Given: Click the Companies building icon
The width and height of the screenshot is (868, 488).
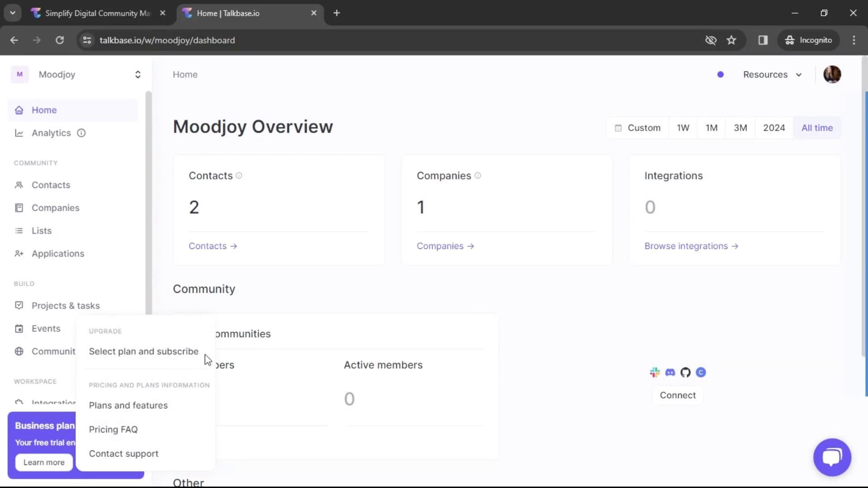Looking at the screenshot, I should pos(19,208).
